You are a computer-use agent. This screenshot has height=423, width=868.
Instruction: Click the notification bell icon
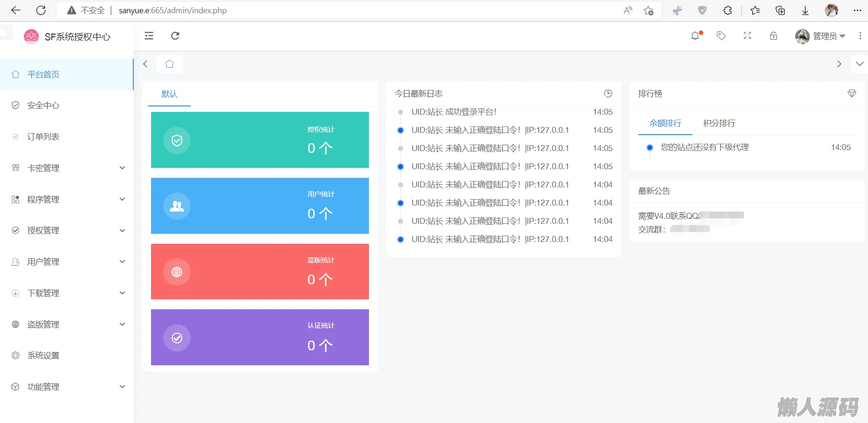pyautogui.click(x=695, y=36)
